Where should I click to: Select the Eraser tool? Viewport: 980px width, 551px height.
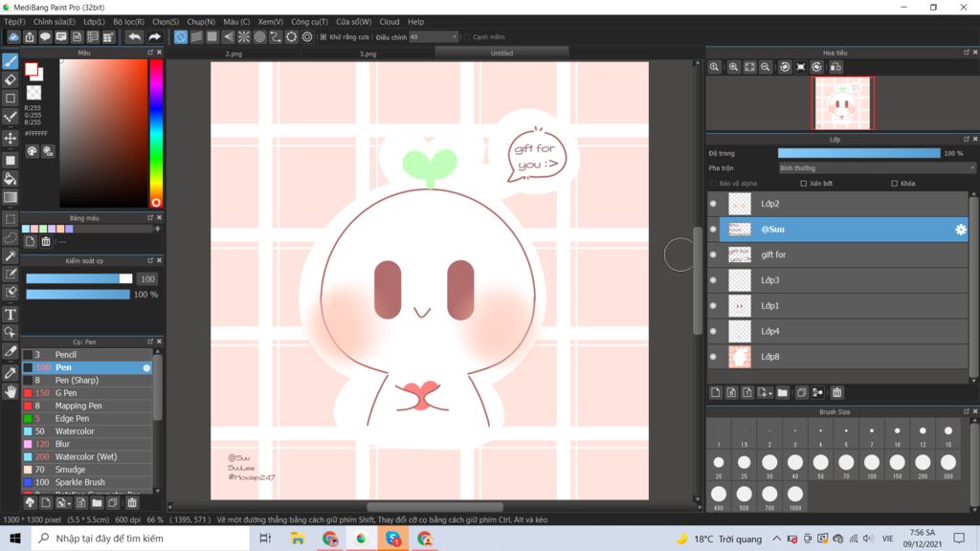11,80
